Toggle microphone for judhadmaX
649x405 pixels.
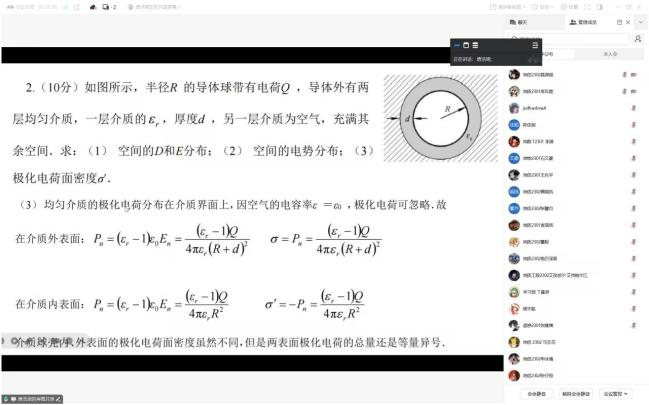[633, 107]
